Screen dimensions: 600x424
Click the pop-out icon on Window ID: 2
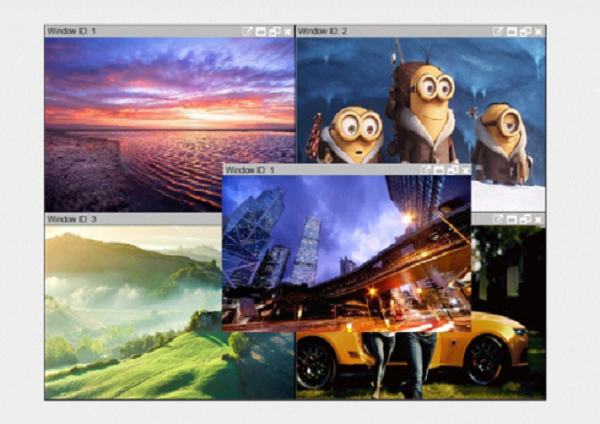[x=498, y=32]
